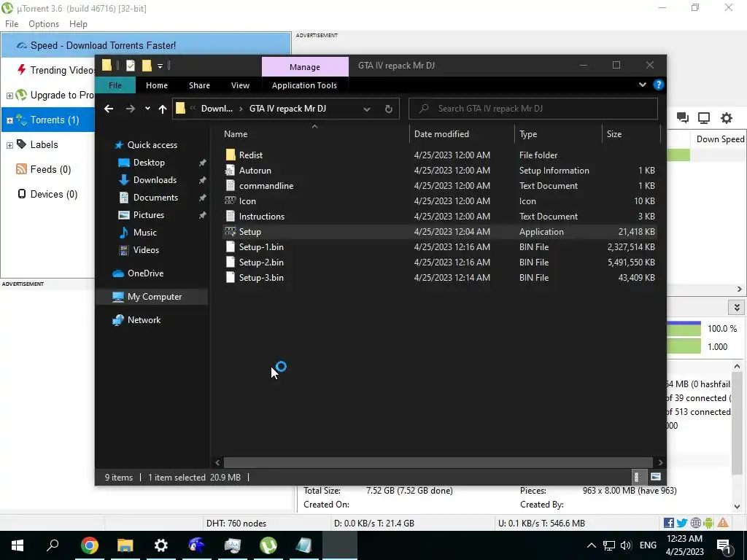This screenshot has height=560, width=747.
Task: Open the notification center icon
Action: point(724,545)
